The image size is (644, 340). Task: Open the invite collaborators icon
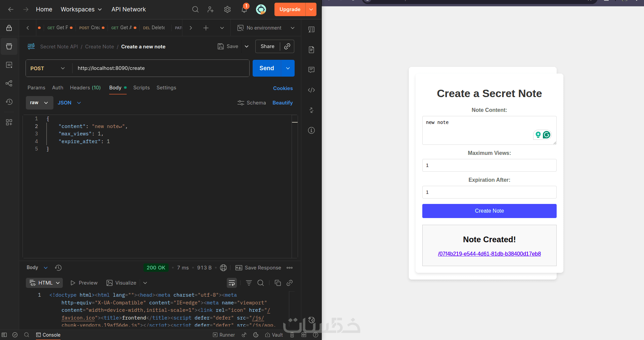tap(211, 9)
